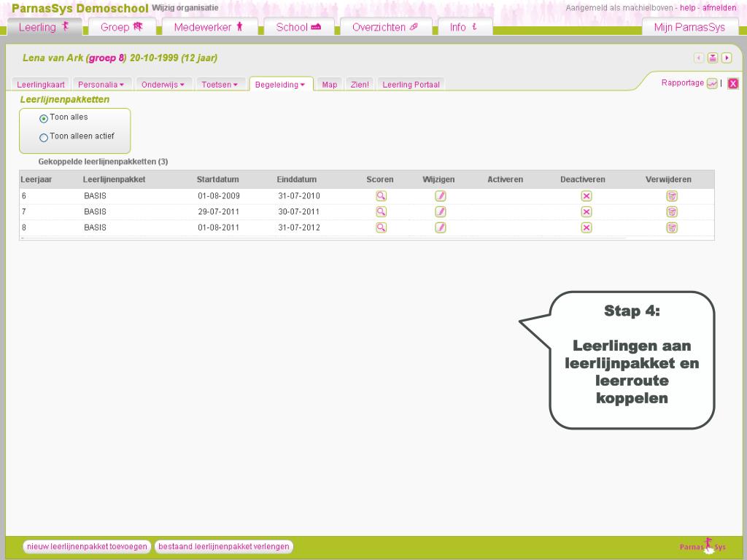Deactivate the leerjaar 8 package
Image resolution: width=747 pixels, height=560 pixels.
pos(587,227)
